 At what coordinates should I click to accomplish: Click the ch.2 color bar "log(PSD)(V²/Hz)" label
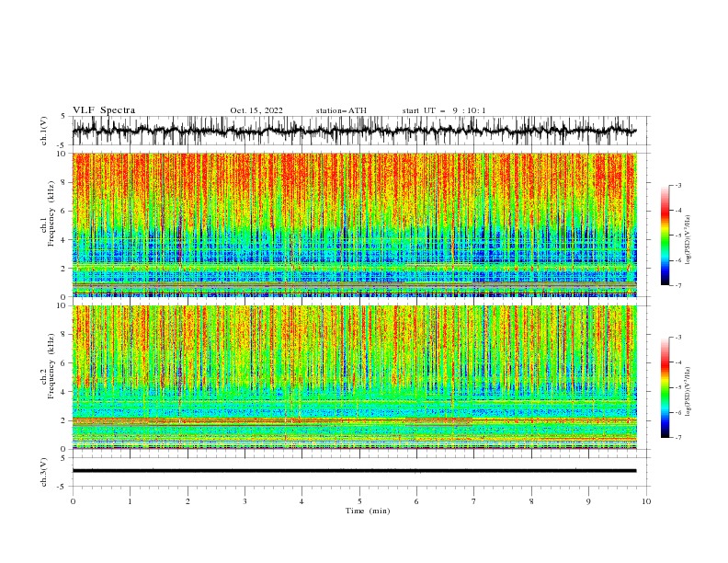pos(688,392)
